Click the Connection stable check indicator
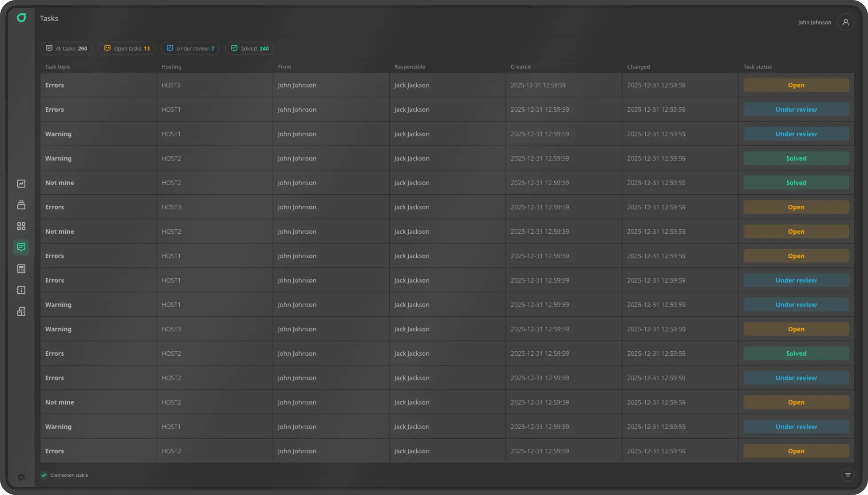This screenshot has width=868, height=495. point(44,475)
